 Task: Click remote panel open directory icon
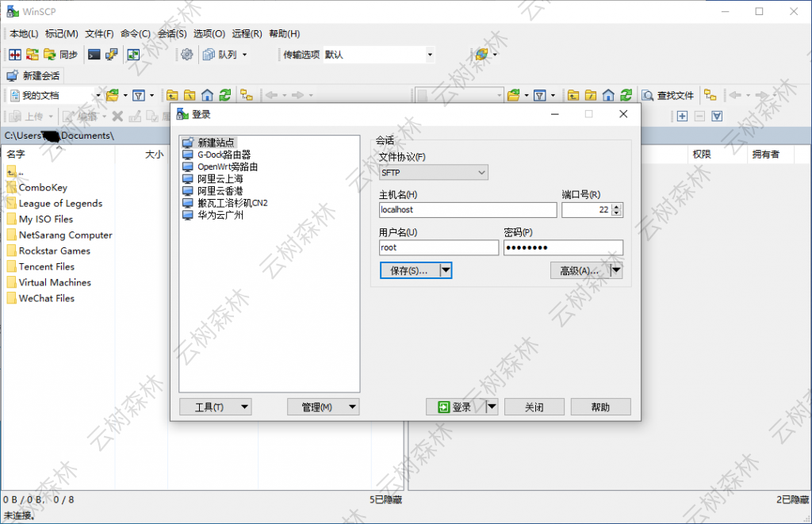(514, 95)
